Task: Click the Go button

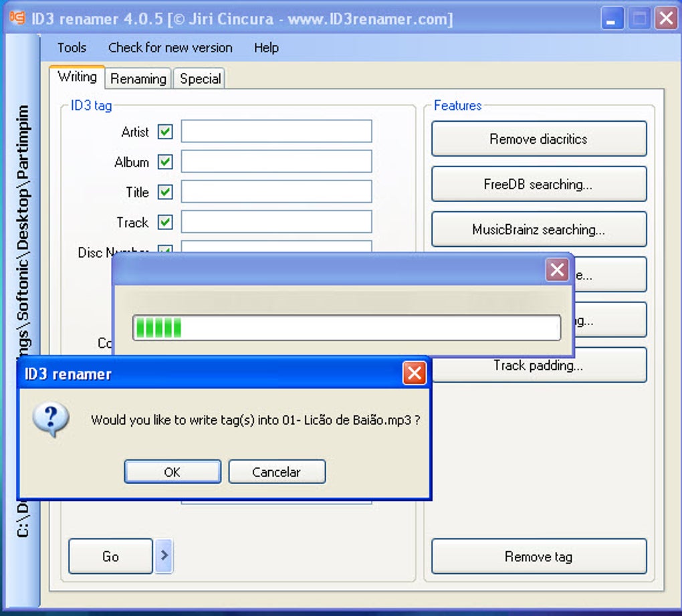Action: point(110,556)
